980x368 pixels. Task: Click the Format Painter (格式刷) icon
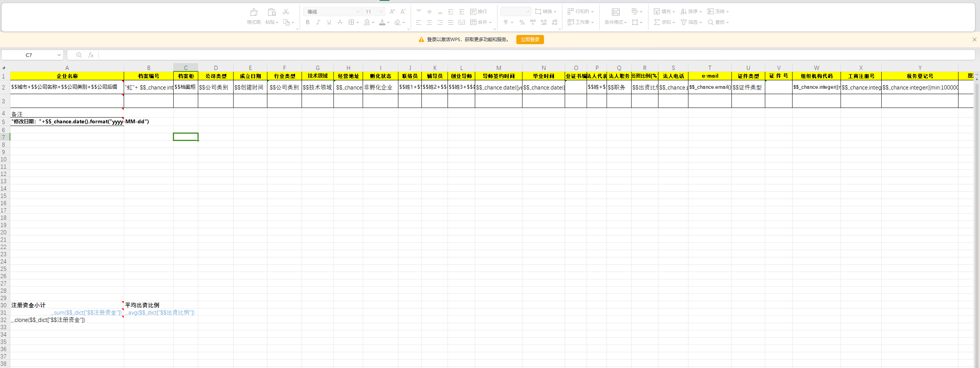pyautogui.click(x=254, y=12)
